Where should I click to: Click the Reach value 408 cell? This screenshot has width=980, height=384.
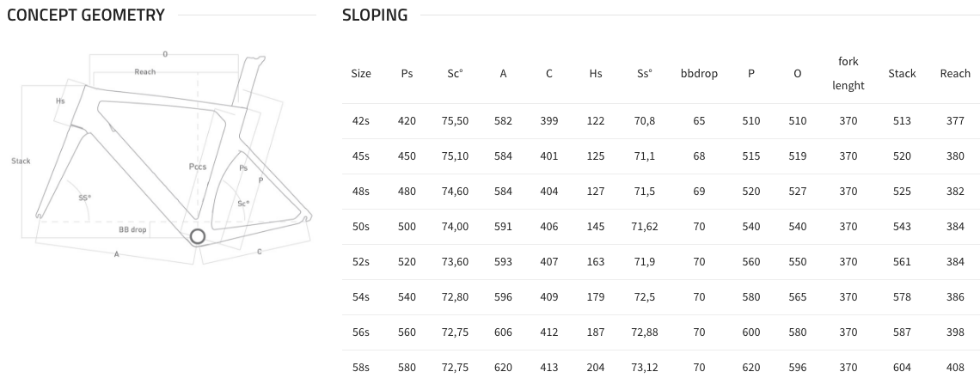coord(955,367)
